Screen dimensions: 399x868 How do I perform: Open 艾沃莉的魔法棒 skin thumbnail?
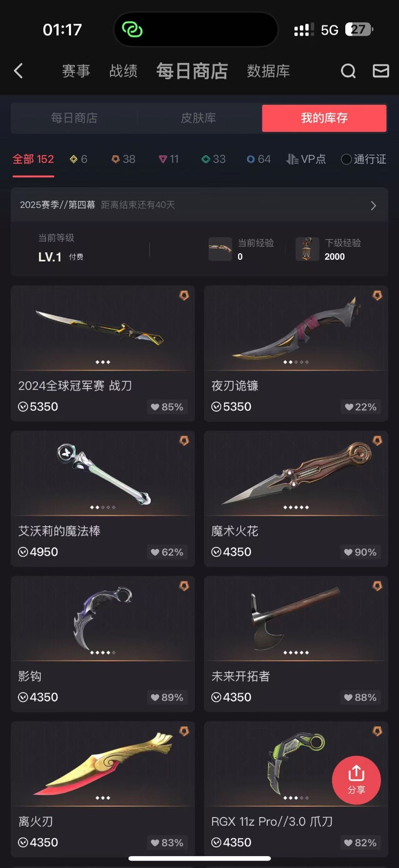pos(102,474)
